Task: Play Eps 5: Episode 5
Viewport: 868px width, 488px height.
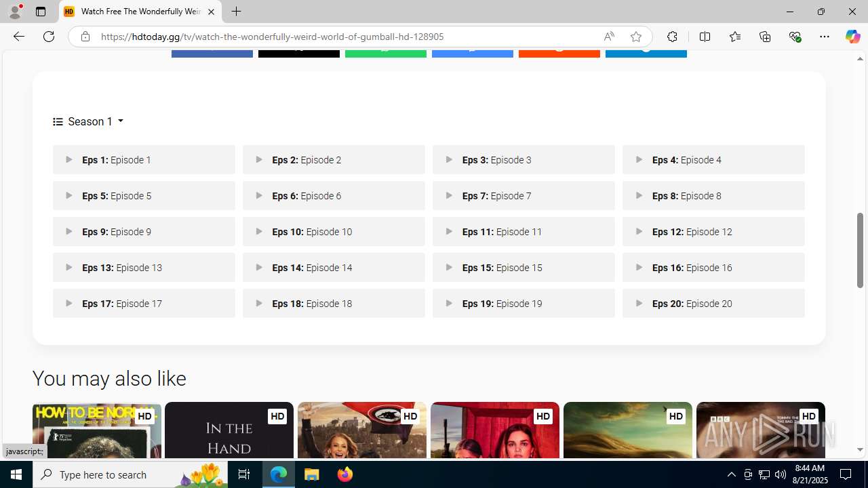Action: 144,196
